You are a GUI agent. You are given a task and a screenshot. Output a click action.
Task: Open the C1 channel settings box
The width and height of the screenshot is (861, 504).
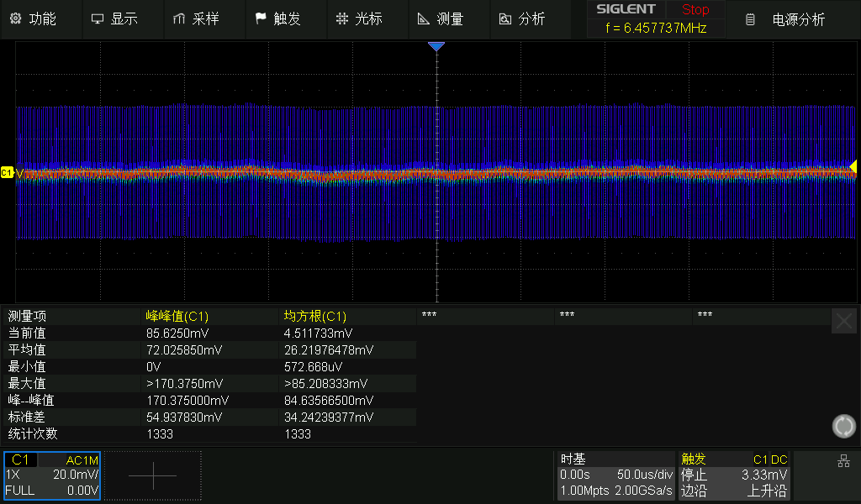[x=52, y=475]
